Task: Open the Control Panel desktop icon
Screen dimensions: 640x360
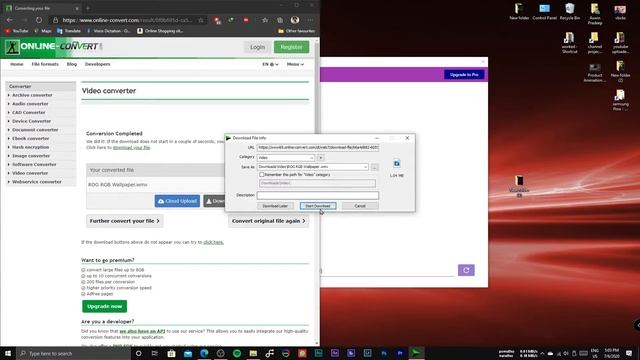Action: pyautogui.click(x=544, y=11)
